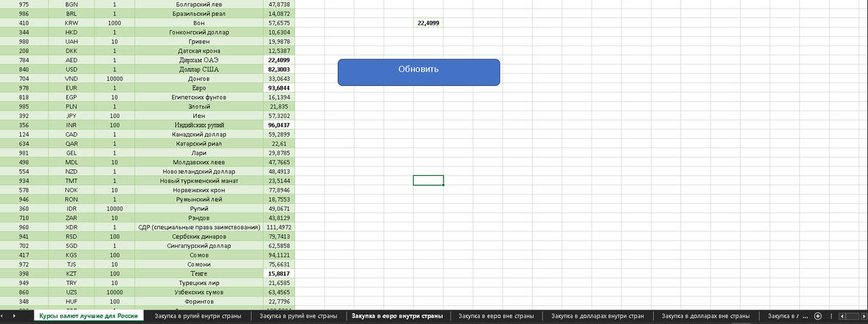Screen dimensions: 868x324
Task: Select the 'Катарский риал' cell
Action: point(199,143)
